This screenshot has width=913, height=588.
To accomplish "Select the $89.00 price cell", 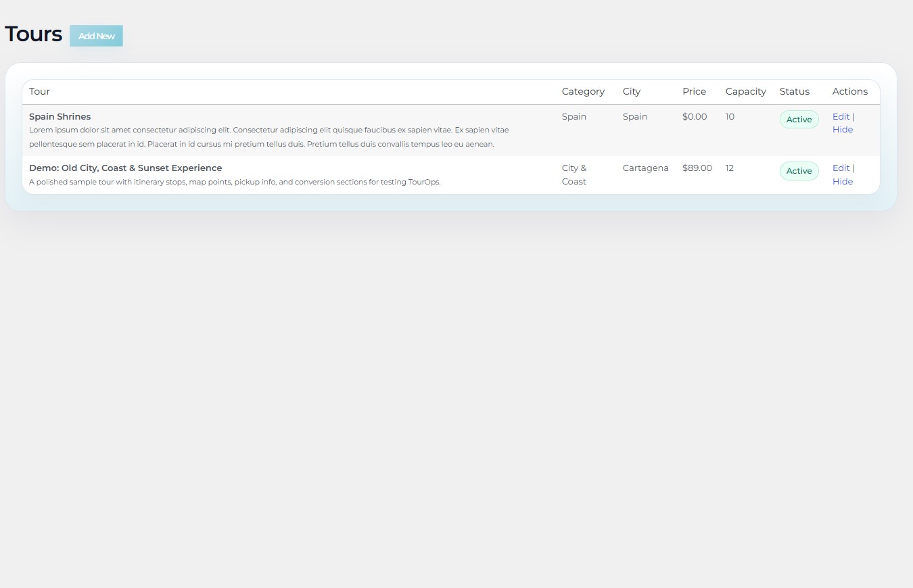I will (x=697, y=168).
